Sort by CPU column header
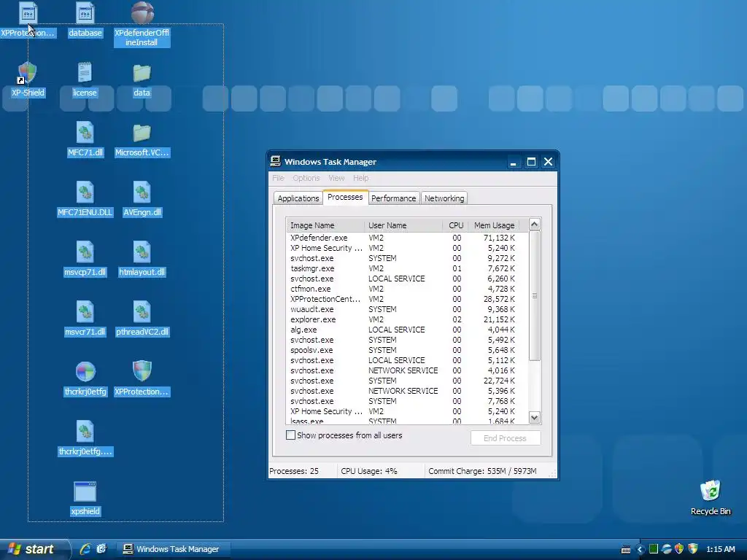 click(x=455, y=225)
